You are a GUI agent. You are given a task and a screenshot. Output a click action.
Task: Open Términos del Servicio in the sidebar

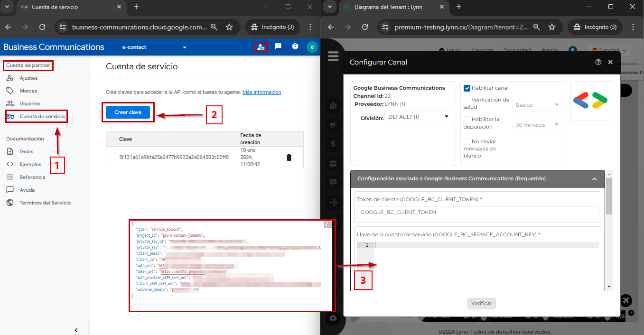coord(45,203)
